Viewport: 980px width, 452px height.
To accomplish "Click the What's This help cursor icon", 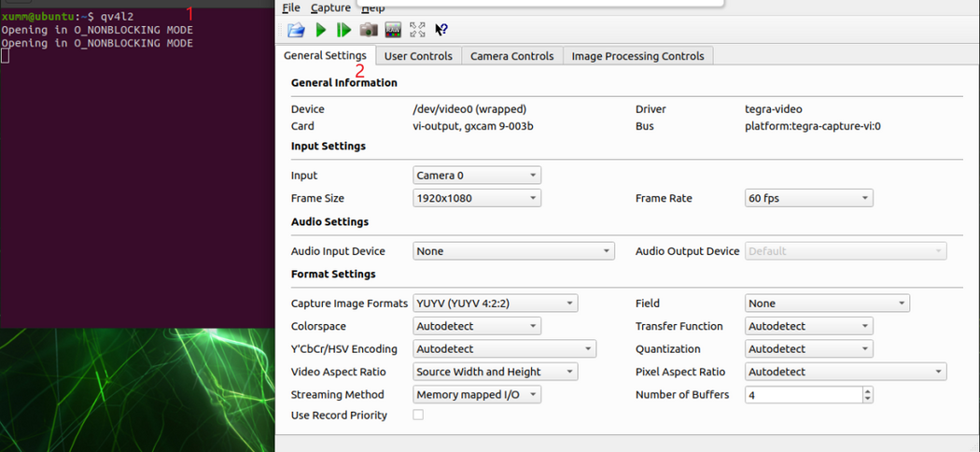I will [441, 31].
